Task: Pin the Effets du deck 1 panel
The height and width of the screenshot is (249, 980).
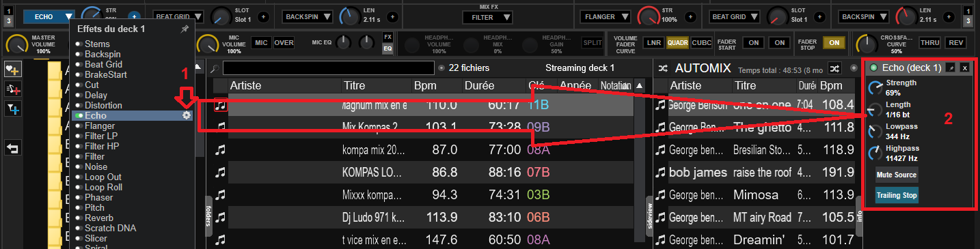Action: pyautogui.click(x=185, y=29)
